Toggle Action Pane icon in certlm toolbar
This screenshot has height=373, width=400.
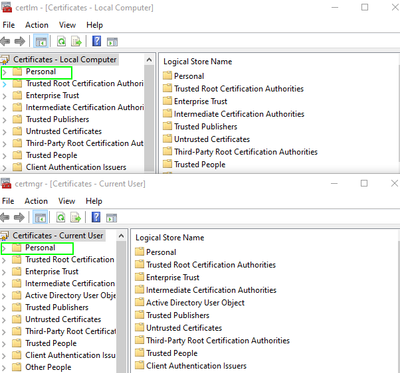point(112,42)
